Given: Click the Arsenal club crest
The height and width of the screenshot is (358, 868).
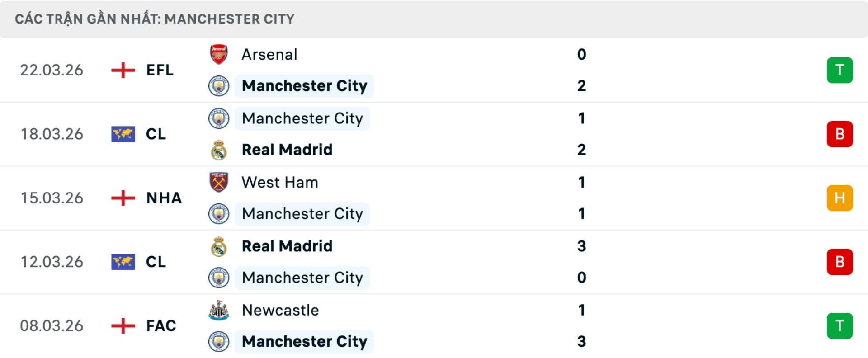Looking at the screenshot, I should [x=219, y=54].
